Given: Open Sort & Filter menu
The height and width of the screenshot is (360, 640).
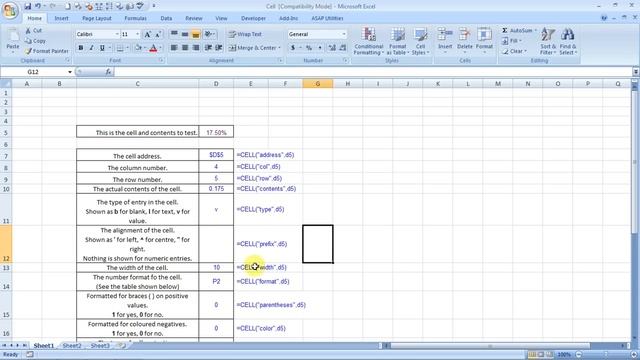Looking at the screenshot, I should coord(548,41).
